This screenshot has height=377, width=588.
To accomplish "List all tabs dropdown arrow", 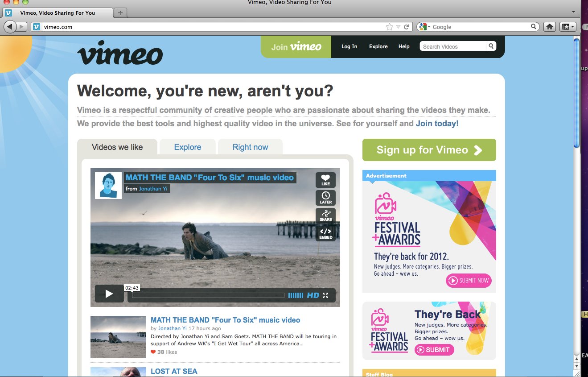I will click(x=573, y=12).
